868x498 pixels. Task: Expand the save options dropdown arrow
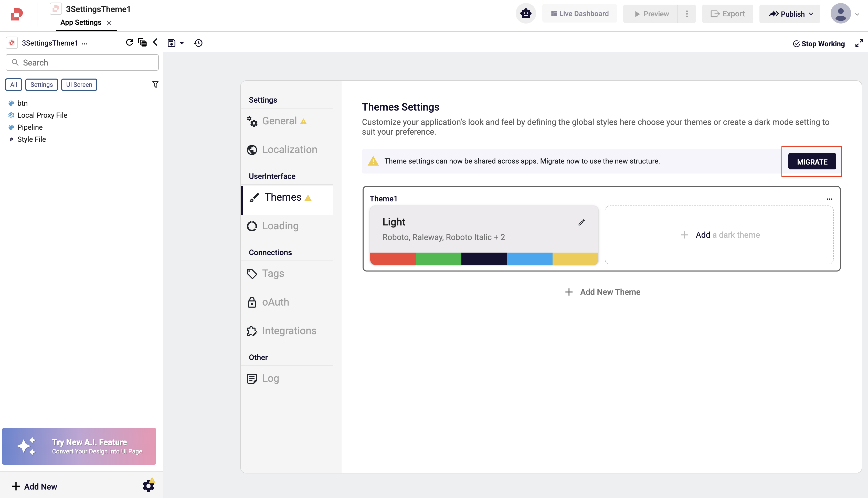click(x=182, y=44)
